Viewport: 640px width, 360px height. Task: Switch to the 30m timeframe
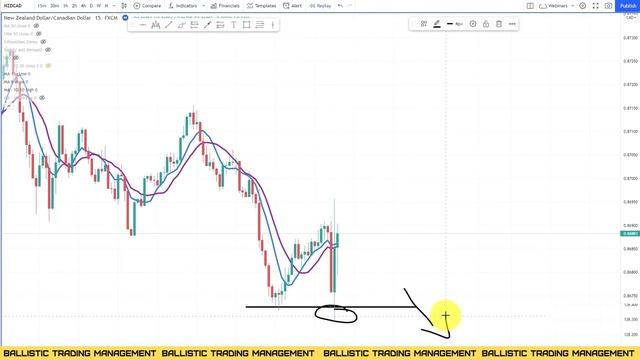point(54,6)
